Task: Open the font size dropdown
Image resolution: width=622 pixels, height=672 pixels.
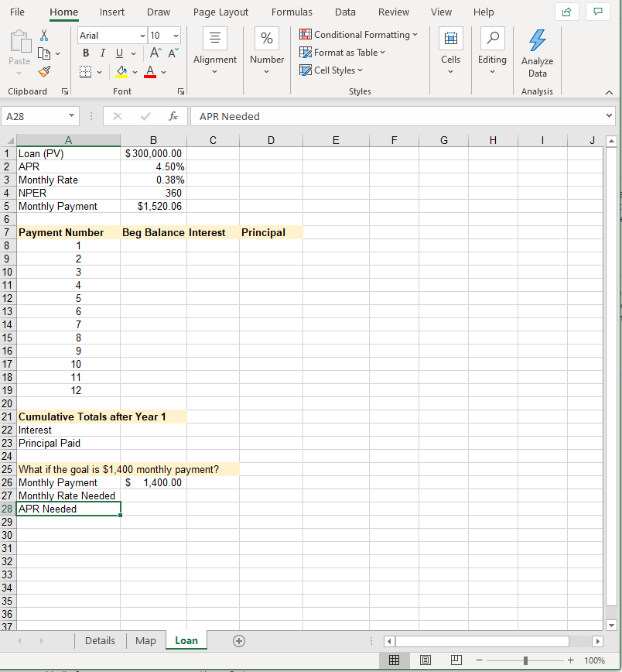Action: click(x=177, y=35)
